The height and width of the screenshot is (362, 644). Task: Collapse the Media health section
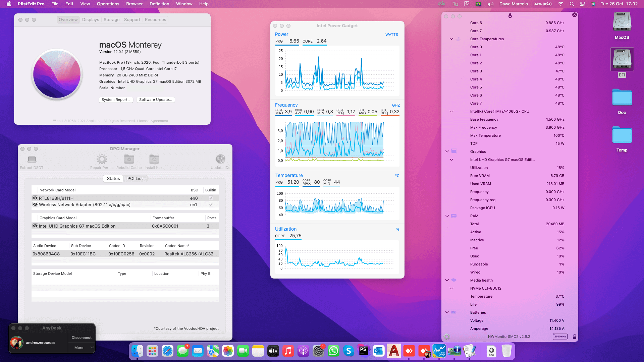coord(447,280)
